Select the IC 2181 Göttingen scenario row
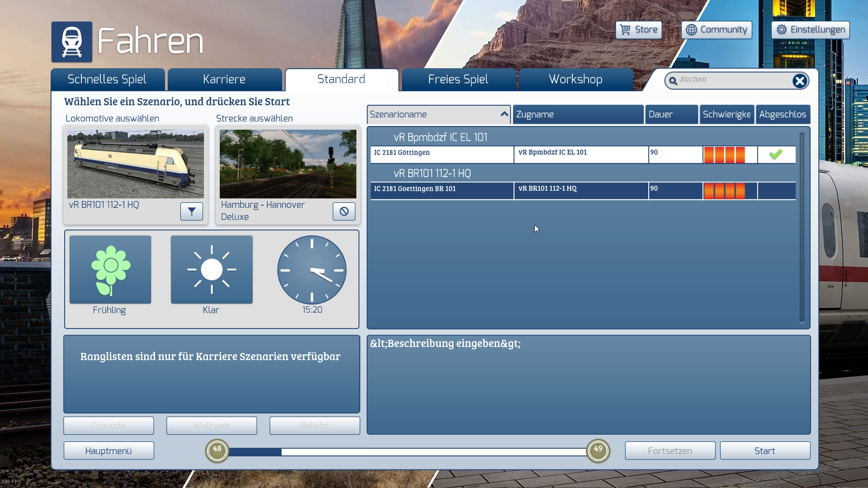 click(x=442, y=154)
